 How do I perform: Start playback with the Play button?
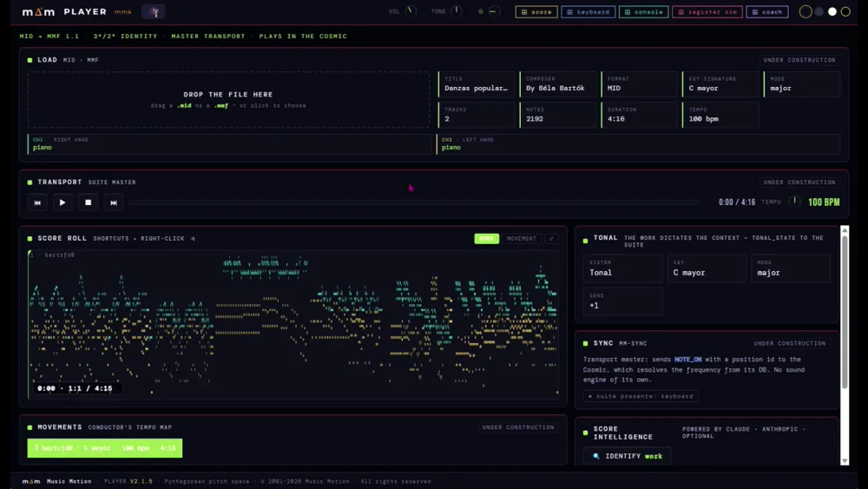pyautogui.click(x=62, y=202)
